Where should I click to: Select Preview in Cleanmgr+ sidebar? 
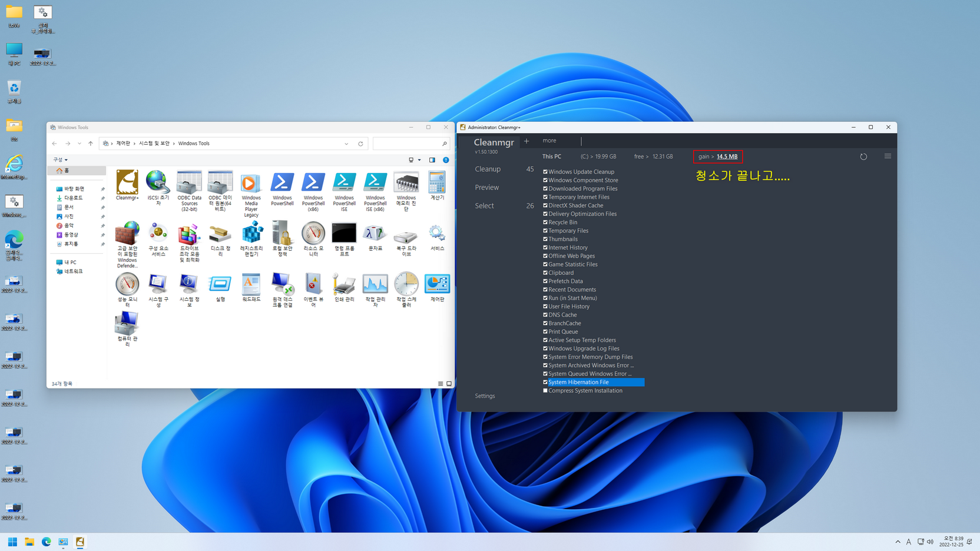[x=486, y=187]
